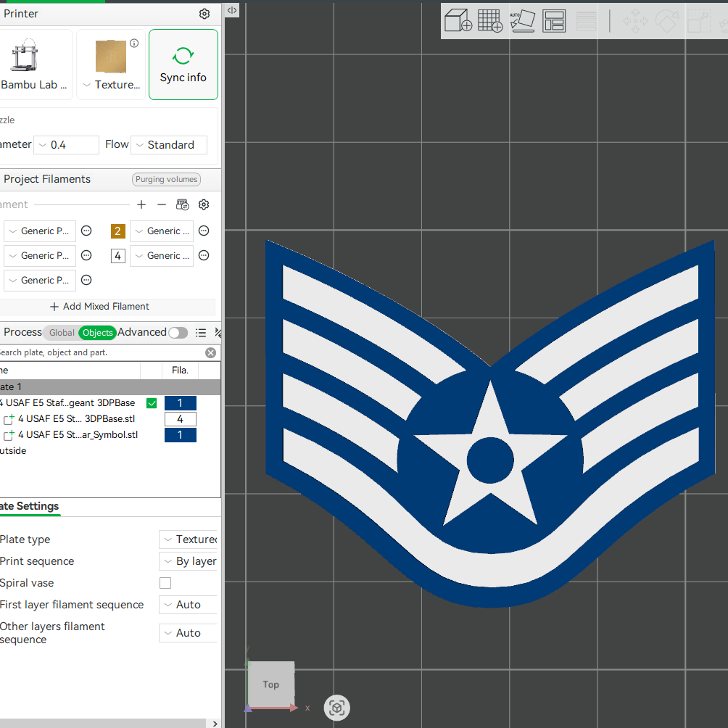Remove last filament with the minus icon
This screenshot has width=728, height=728.
click(162, 204)
